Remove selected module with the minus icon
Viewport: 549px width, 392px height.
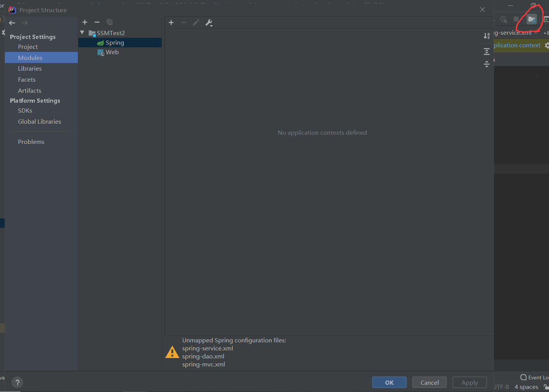[x=97, y=22]
